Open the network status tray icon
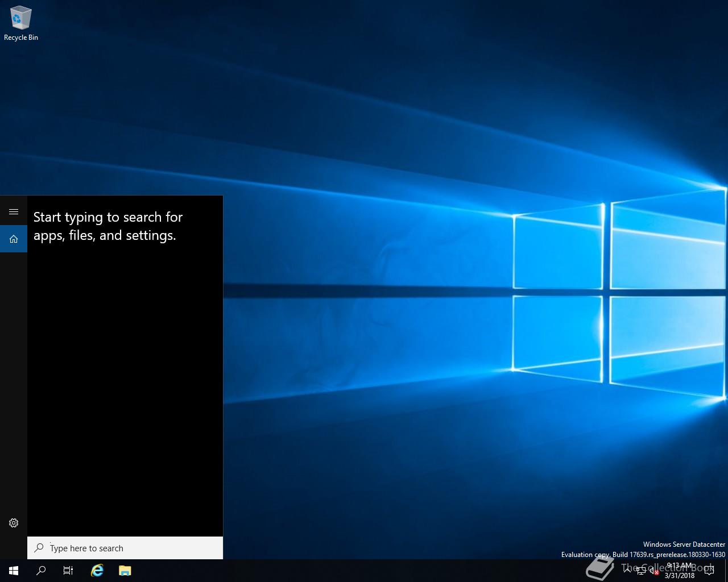Screen dimensions: 728x582 641,571
